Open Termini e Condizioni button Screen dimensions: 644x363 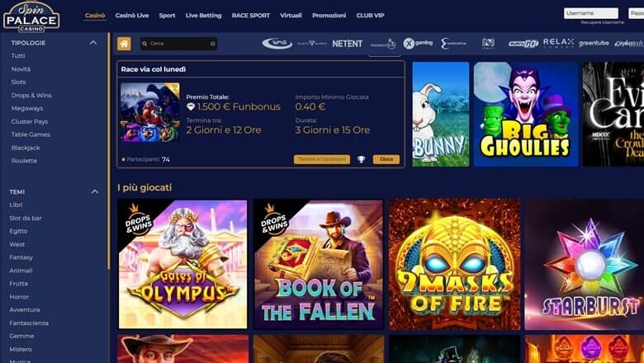click(x=322, y=159)
